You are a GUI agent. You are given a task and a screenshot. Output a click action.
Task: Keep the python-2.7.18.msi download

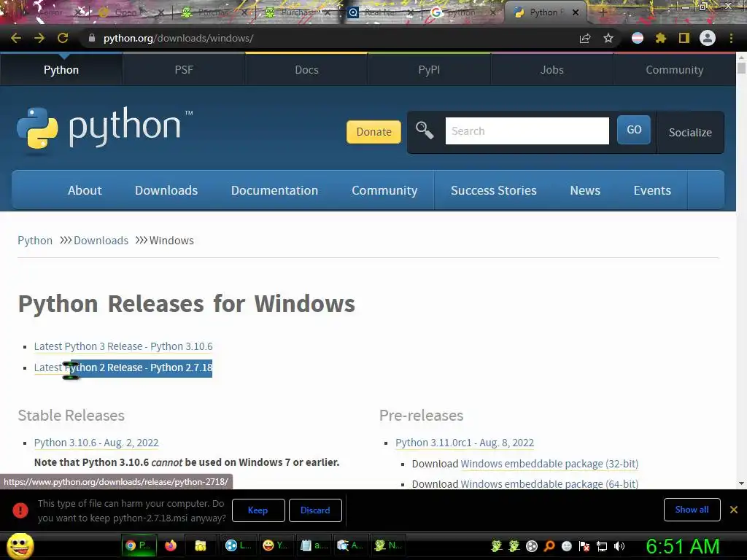coord(258,510)
